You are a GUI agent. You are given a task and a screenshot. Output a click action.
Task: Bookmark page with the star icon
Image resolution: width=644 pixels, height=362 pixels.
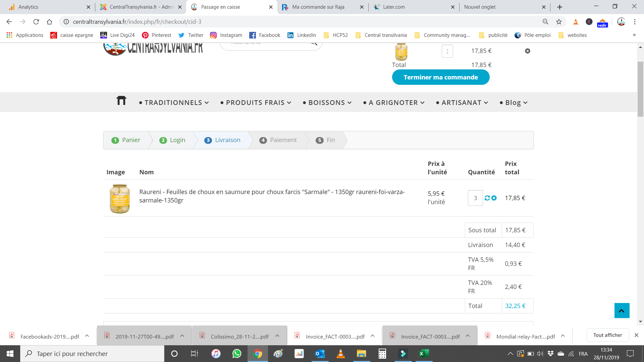pyautogui.click(x=559, y=22)
